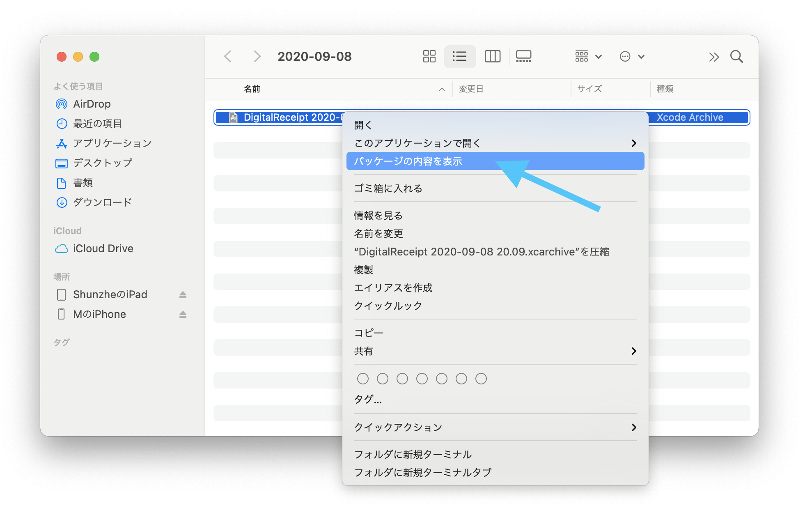Viewport: 812px width, 515px height.
Task: Choose パッケージの内容を表示
Action: [x=495, y=161]
